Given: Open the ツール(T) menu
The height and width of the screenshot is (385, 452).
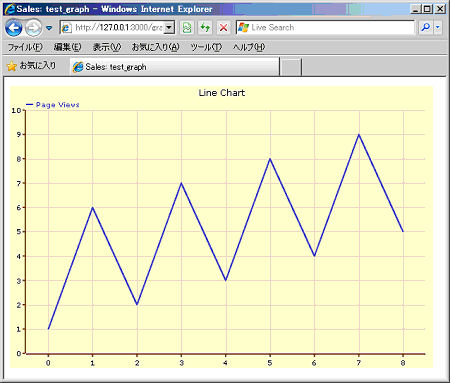Looking at the screenshot, I should coord(206,47).
